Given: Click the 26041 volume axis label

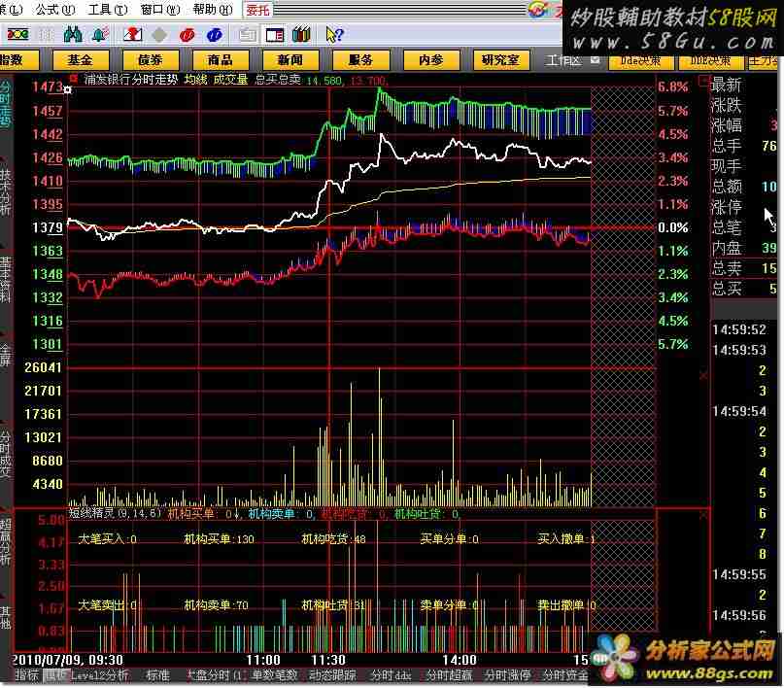Looking at the screenshot, I should (x=43, y=367).
